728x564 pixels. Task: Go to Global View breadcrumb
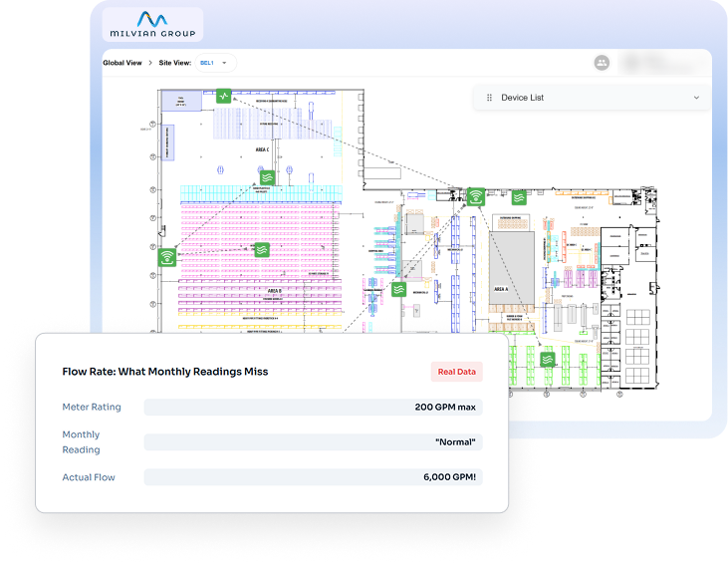(121, 63)
